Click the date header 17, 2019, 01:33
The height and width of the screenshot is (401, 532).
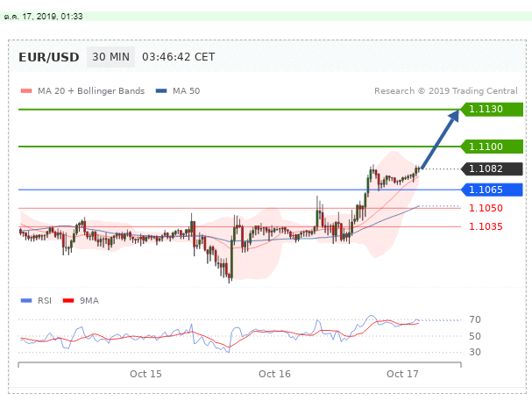coord(44,17)
